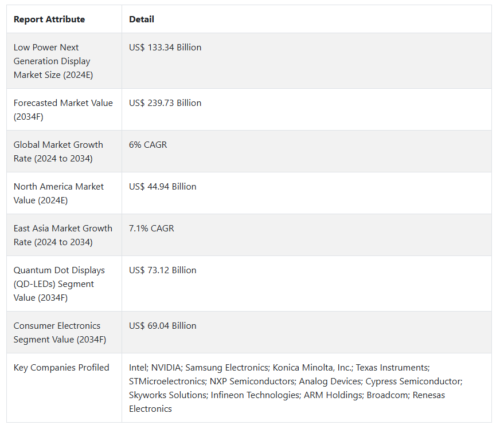Image resolution: width=504 pixels, height=429 pixels.
Task: Click 'Low Power Next Generation Display Market Size' label
Action: coord(53,61)
